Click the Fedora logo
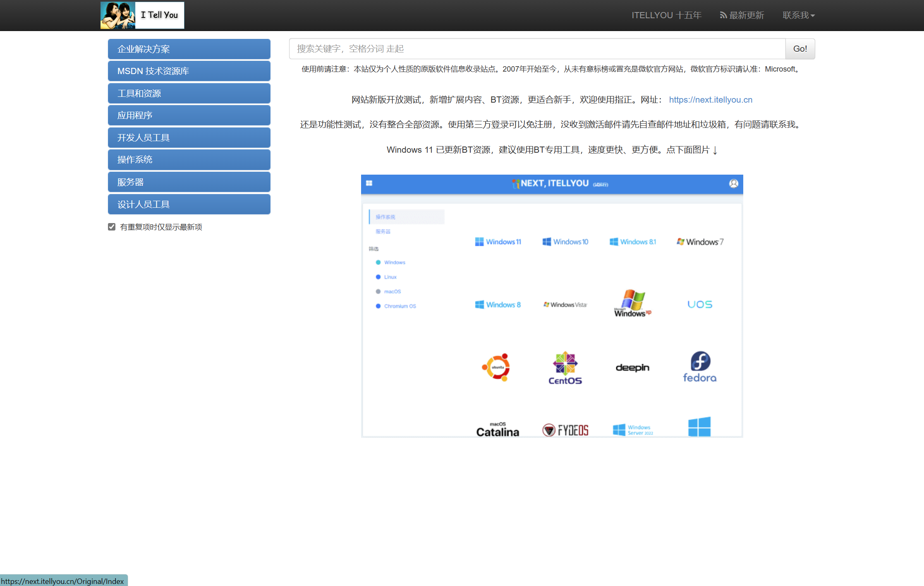The width and height of the screenshot is (924, 586). point(699,367)
